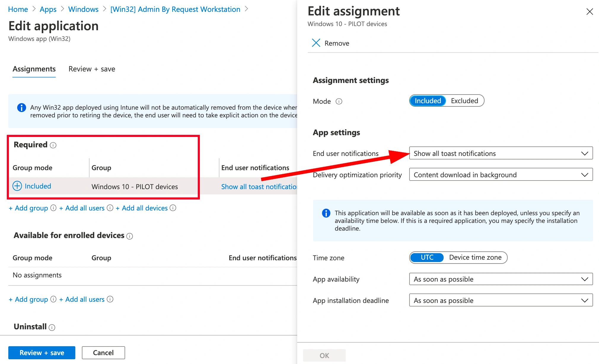Switch to Review + save tab
Viewport: 599px width, 364px height.
coord(92,69)
